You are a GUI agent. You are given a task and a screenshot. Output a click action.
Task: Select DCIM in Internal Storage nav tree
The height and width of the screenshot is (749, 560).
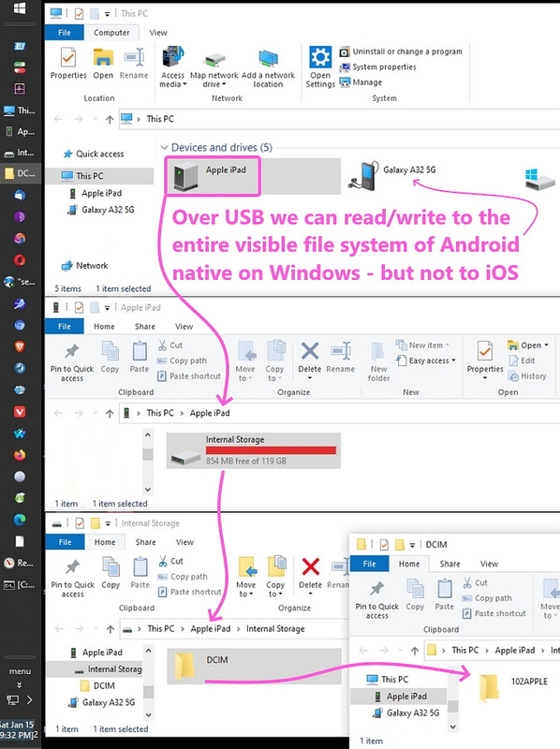pyautogui.click(x=98, y=686)
